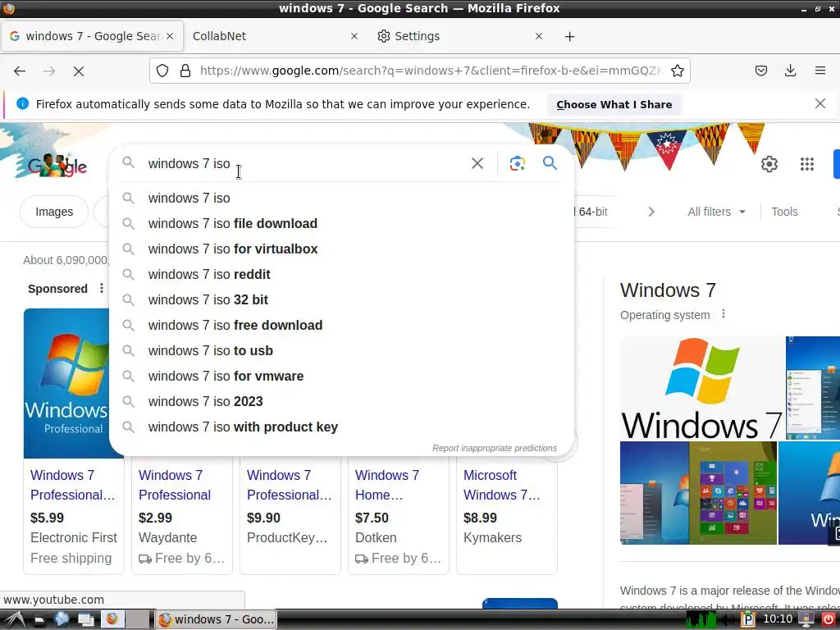Open Windows 7 Professional $9.90 ProductKey listing
The width and height of the screenshot is (840, 630).
[x=290, y=485]
